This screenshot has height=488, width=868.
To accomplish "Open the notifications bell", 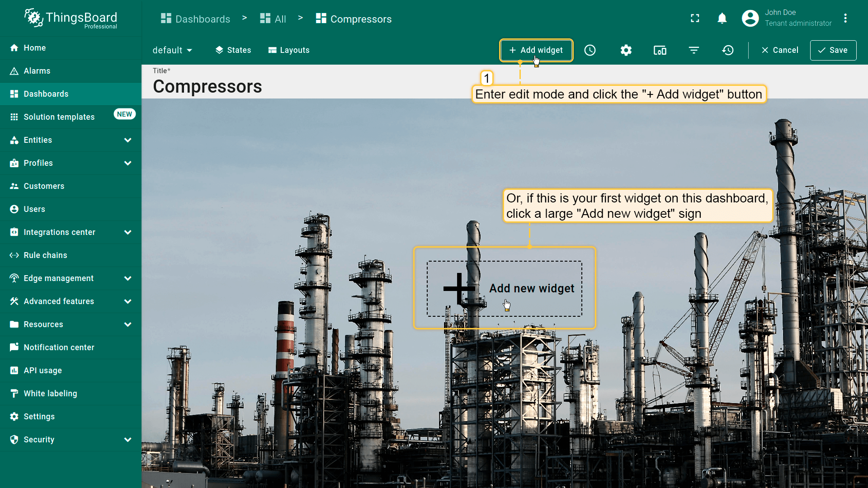I will coord(722,18).
